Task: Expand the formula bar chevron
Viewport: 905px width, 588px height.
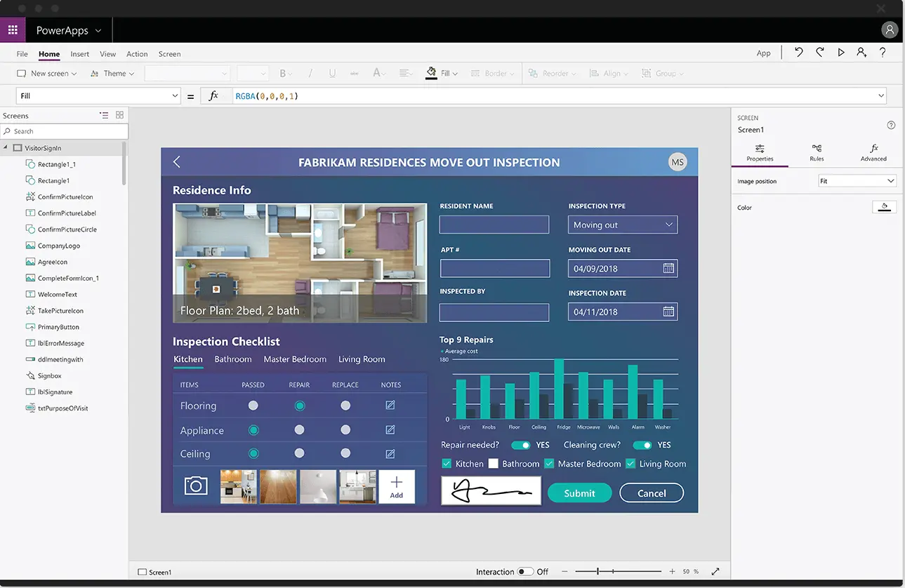Action: pos(880,96)
